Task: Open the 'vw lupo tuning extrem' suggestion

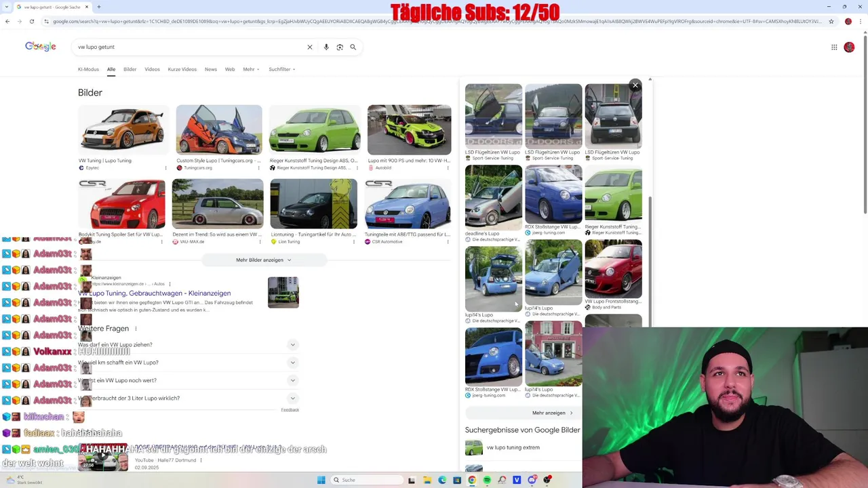Action: [x=513, y=447]
